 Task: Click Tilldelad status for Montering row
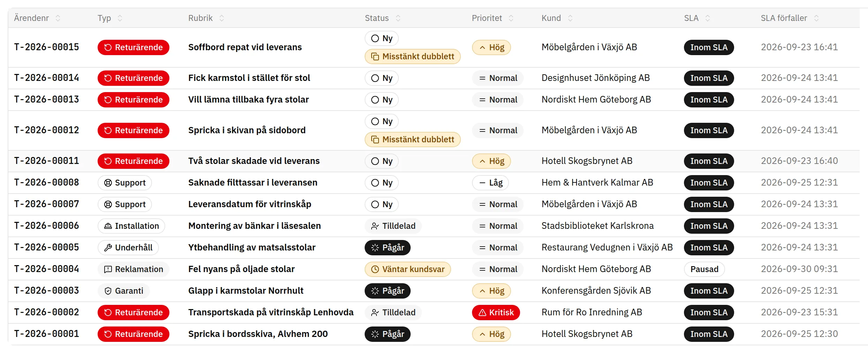[393, 226]
